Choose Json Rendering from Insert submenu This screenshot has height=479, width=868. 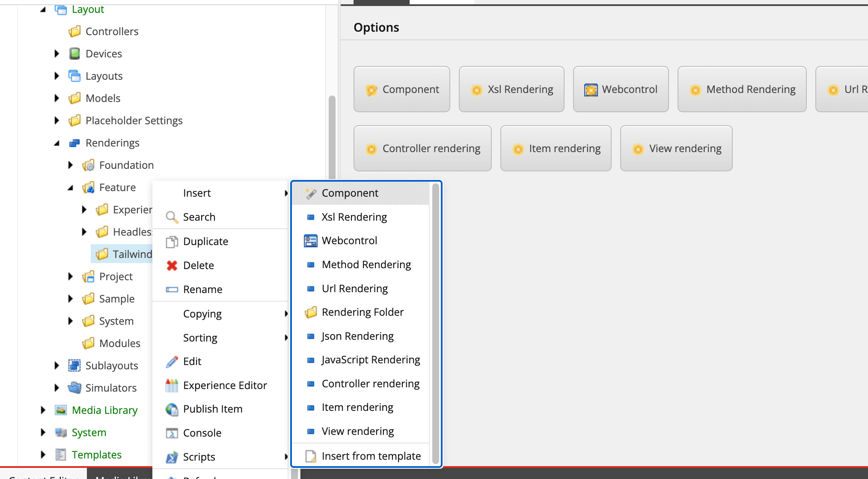tap(357, 336)
